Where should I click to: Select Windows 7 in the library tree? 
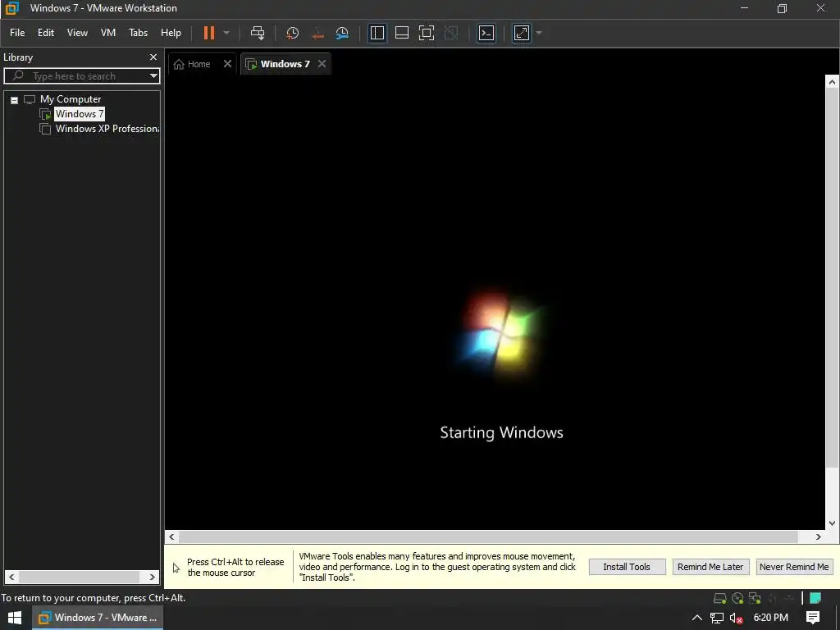pos(80,113)
